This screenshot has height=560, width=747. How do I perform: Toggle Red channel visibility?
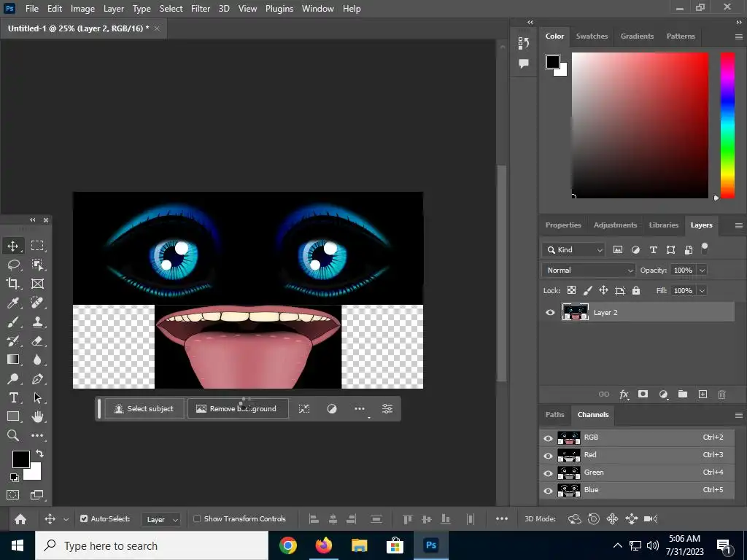click(x=549, y=456)
